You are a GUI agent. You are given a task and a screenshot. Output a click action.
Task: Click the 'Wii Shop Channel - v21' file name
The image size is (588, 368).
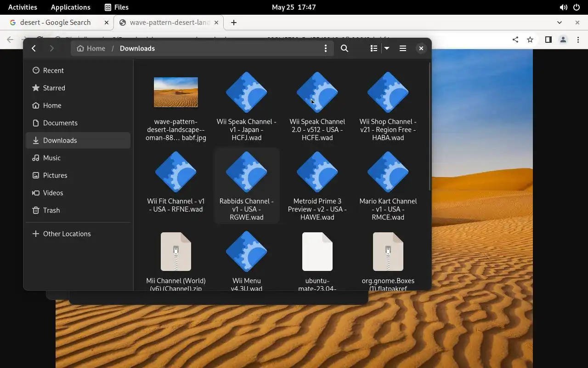coord(388,130)
